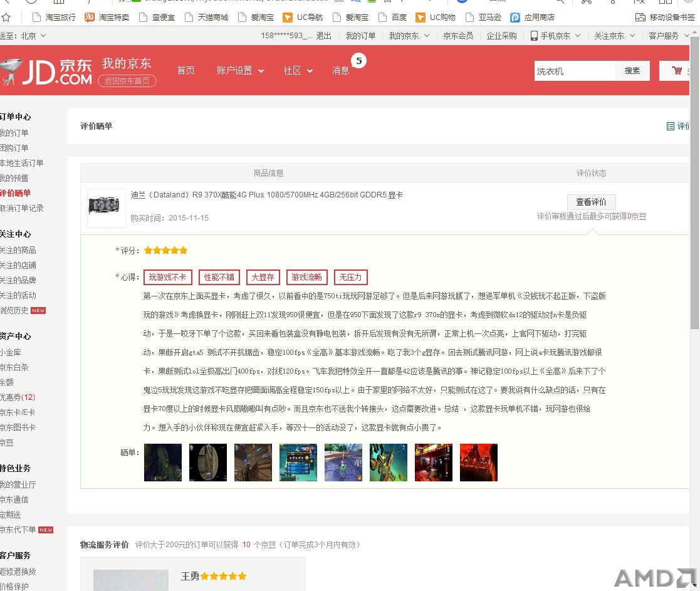Image resolution: width=700 pixels, height=591 pixels.
Task: Open the 查便宜 bookmark
Action: 157,18
